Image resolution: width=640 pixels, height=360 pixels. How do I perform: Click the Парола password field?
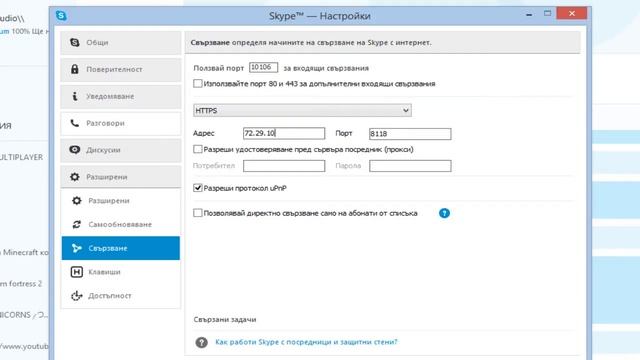pos(410,166)
